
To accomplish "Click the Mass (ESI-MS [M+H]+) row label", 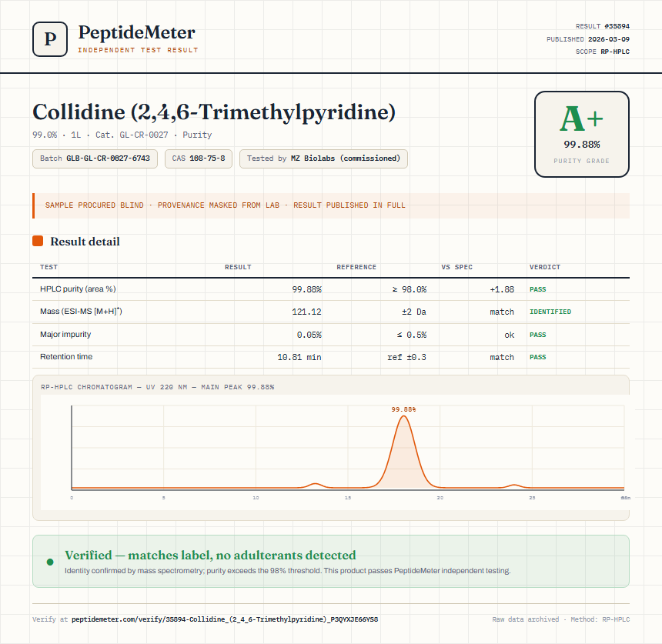I will coord(81,312).
